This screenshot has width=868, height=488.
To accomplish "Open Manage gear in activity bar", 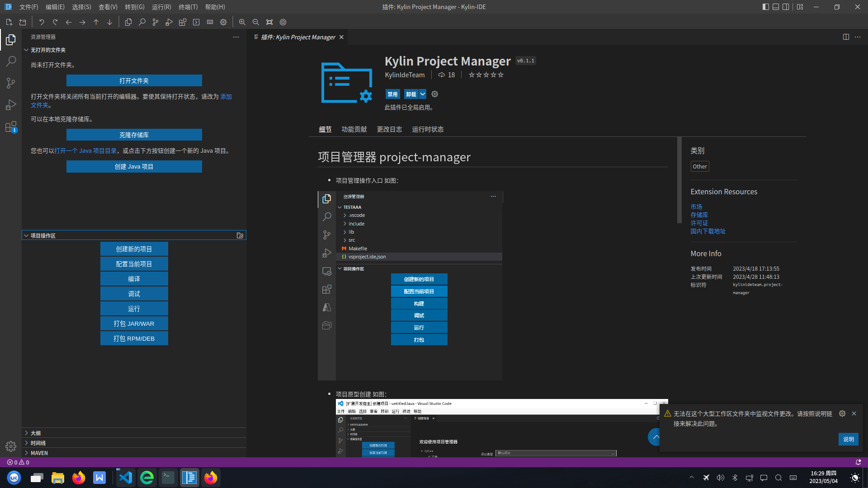I will pyautogui.click(x=11, y=446).
